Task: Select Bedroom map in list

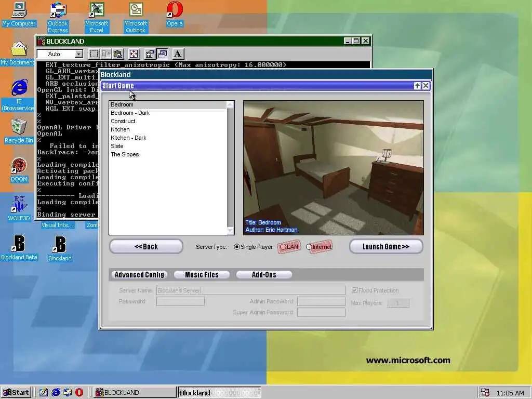Action: [x=168, y=105]
